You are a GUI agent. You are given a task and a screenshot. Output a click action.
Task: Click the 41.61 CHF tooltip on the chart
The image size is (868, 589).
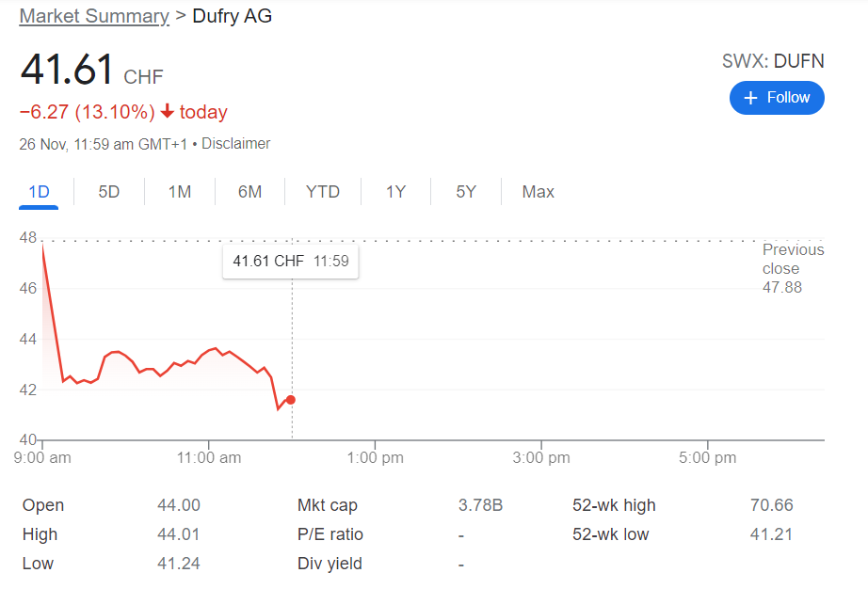point(289,262)
